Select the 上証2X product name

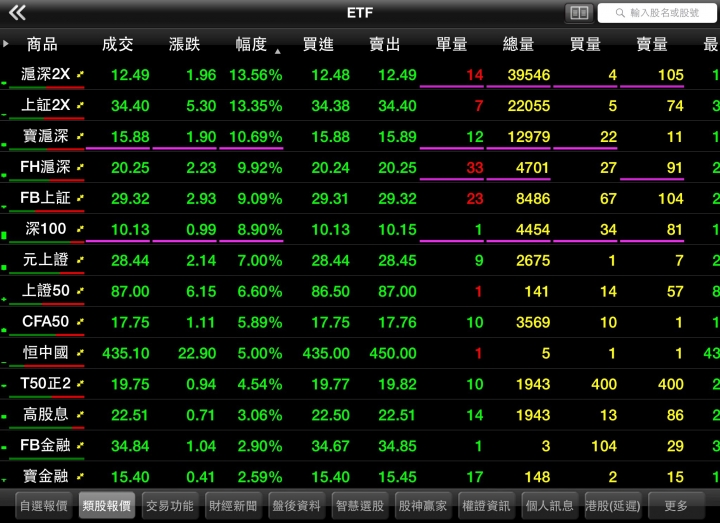pyautogui.click(x=45, y=105)
